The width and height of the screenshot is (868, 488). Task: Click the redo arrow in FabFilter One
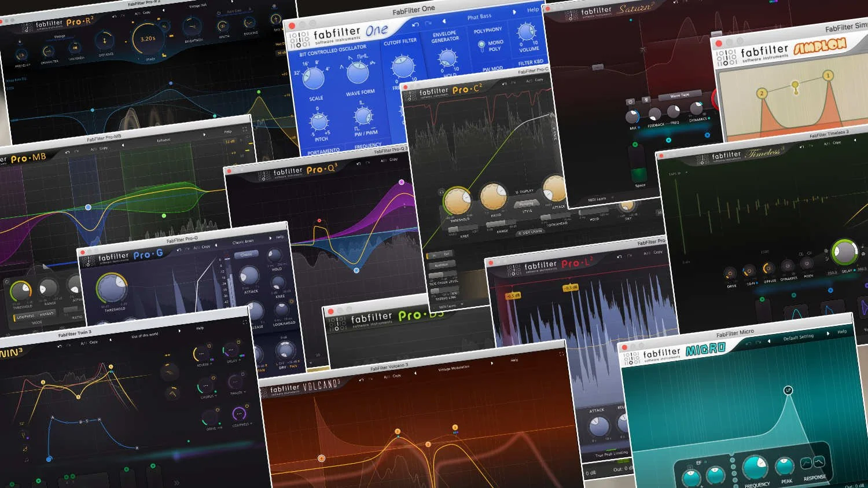(429, 22)
